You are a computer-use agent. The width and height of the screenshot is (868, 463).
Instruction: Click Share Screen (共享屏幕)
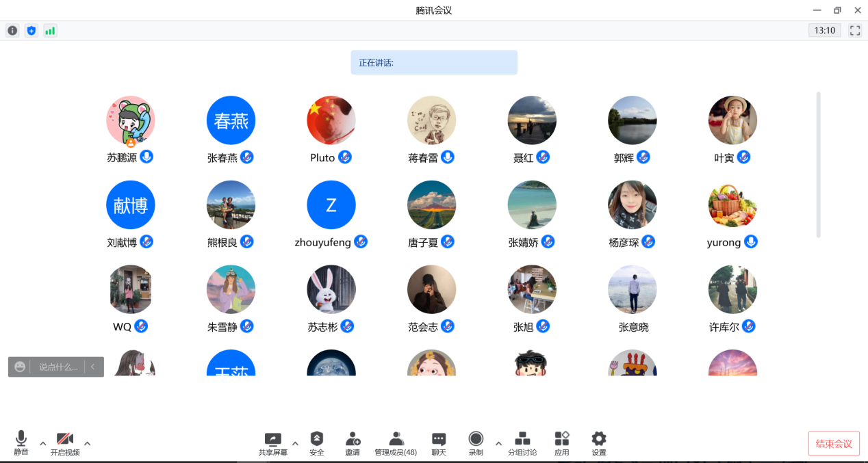(x=272, y=443)
